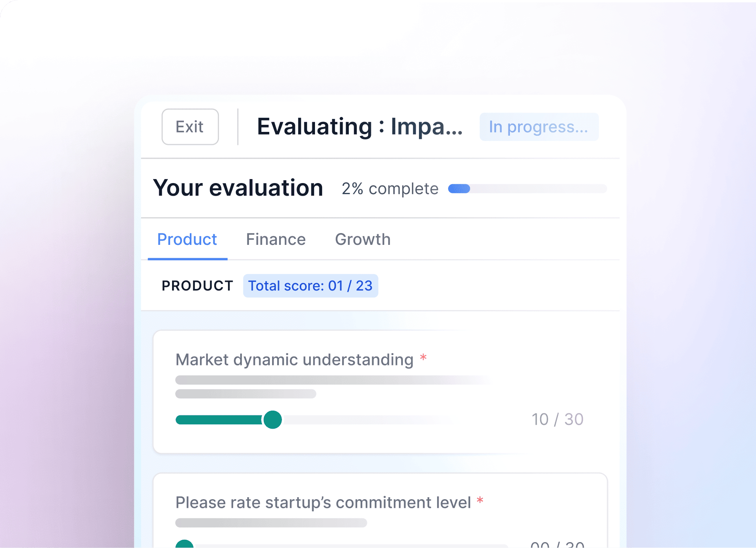Click the 10 / 30 score value
Viewport: 756px width, 548px height.
(x=557, y=420)
